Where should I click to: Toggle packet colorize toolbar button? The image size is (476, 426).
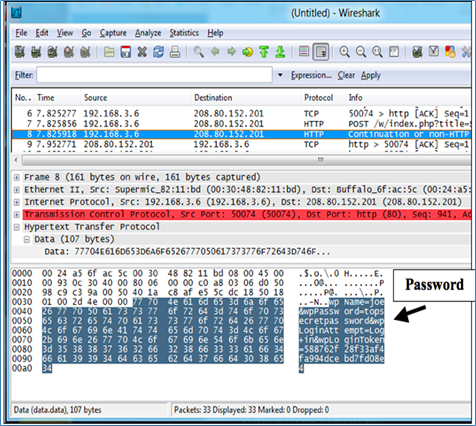304,52
